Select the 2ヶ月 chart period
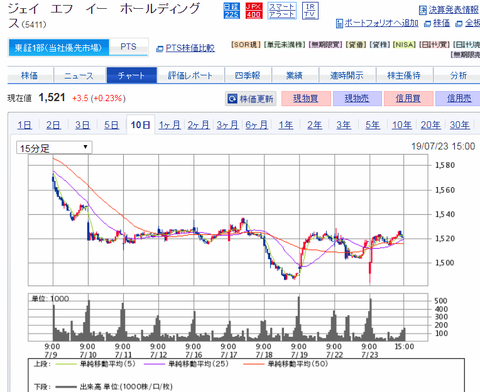The height and width of the screenshot is (392, 480). coord(198,125)
